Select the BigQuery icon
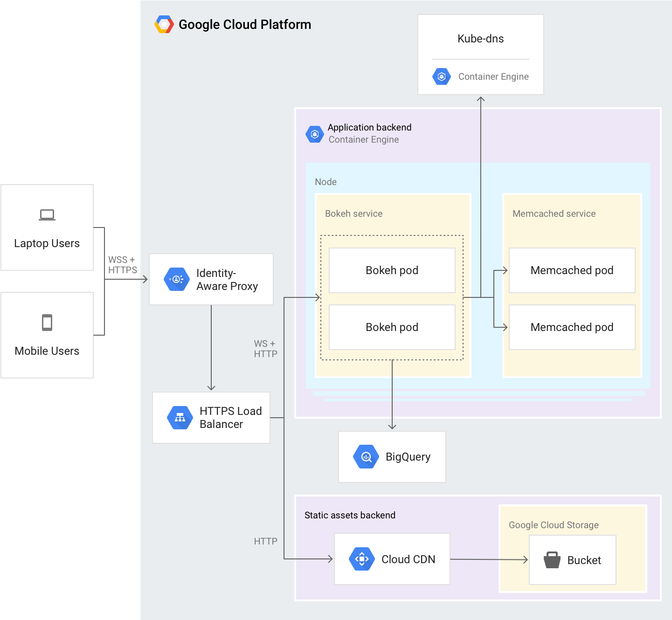The width and height of the screenshot is (672, 620). click(x=366, y=457)
